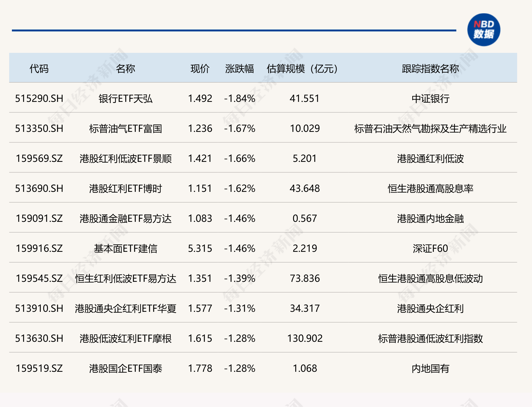Click the change value -1.84%
The image size is (532, 407).
pos(240,99)
